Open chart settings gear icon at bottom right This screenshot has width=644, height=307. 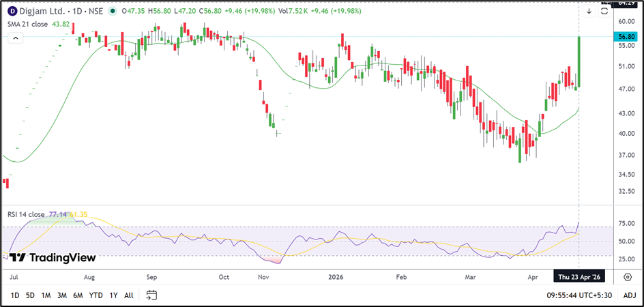coord(628,276)
